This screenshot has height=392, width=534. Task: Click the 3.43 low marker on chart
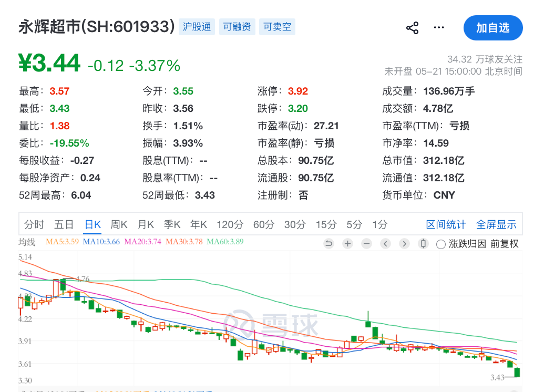pos(497,377)
